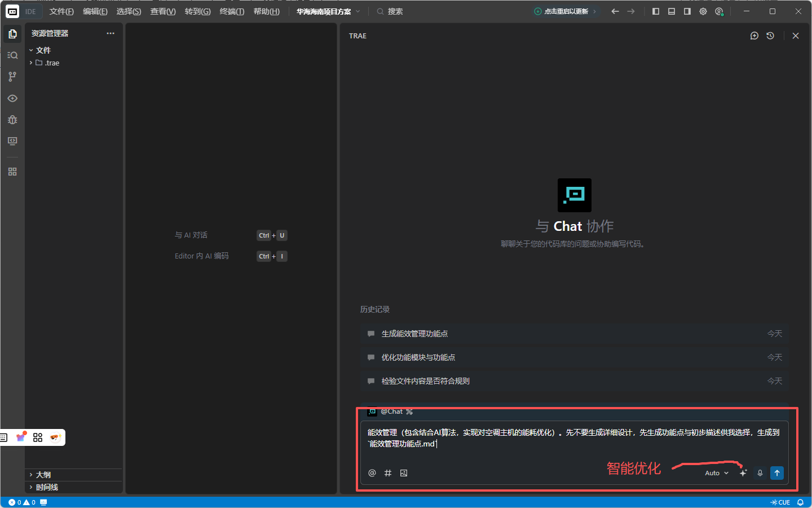
Task: Open the Run and Debug bug icon
Action: 12,120
